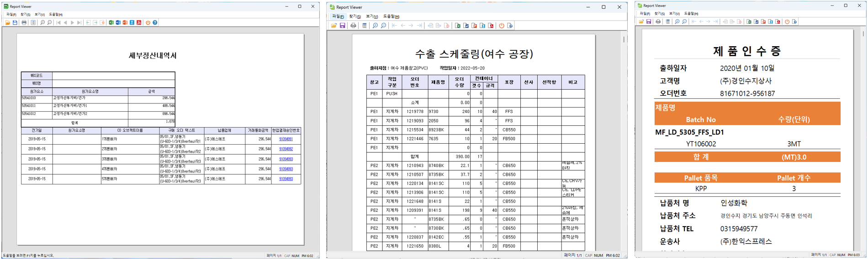Viewport: 868px width, 259px height.
Task: Open 91094993 link in 570톤펌차 row
Action: click(x=286, y=179)
